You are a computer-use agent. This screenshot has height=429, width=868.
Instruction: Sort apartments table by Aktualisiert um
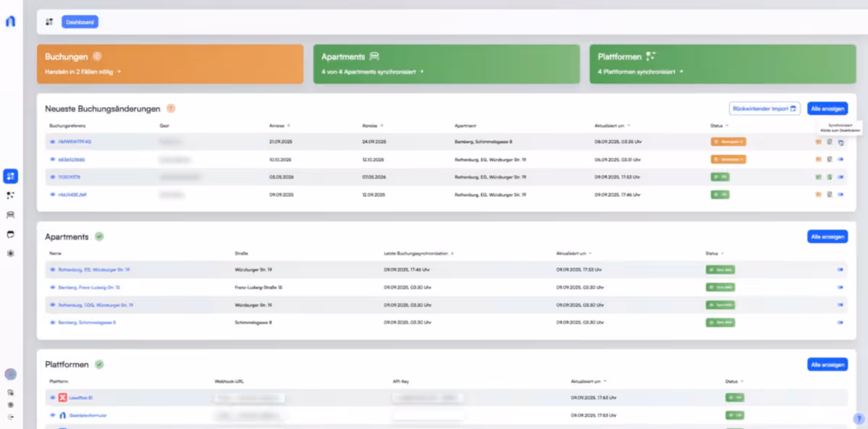pos(573,253)
